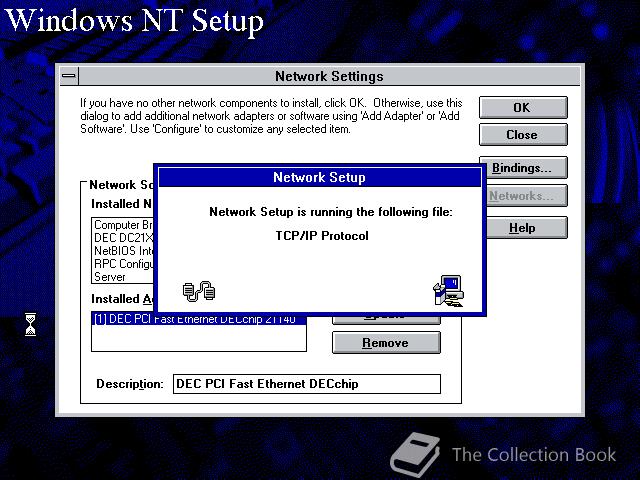Click the computer setup icon in Network Setup
Screen dimensions: 640x480
449,291
